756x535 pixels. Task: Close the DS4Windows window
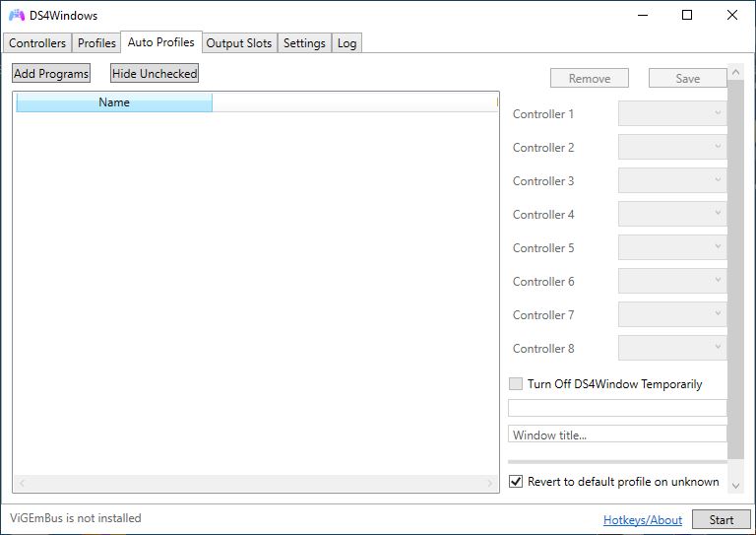pyautogui.click(x=732, y=16)
